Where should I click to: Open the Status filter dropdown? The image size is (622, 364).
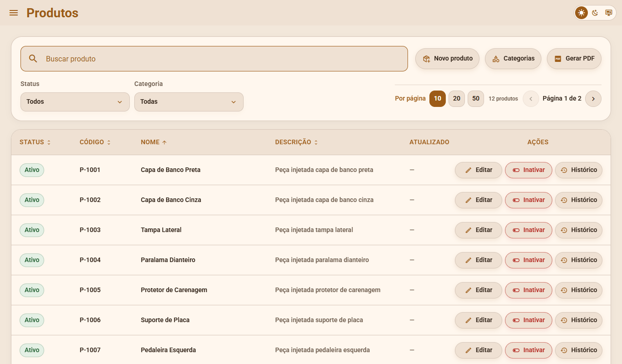coord(75,102)
